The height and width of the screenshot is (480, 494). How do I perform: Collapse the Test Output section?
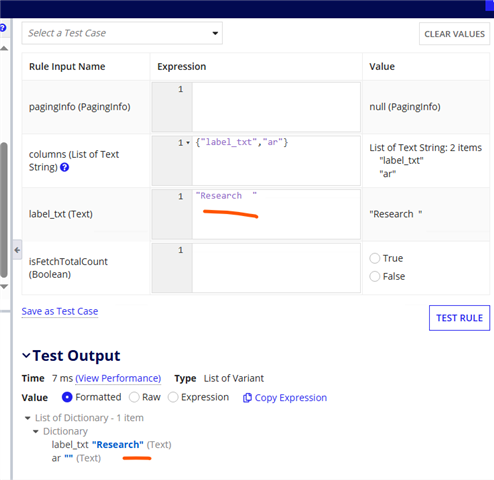tap(26, 356)
